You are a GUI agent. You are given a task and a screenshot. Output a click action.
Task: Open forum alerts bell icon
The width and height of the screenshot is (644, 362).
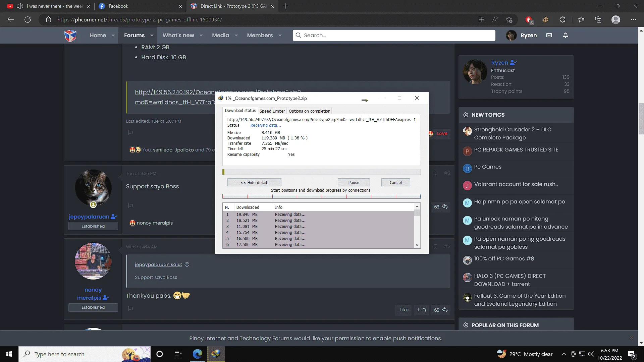(566, 35)
